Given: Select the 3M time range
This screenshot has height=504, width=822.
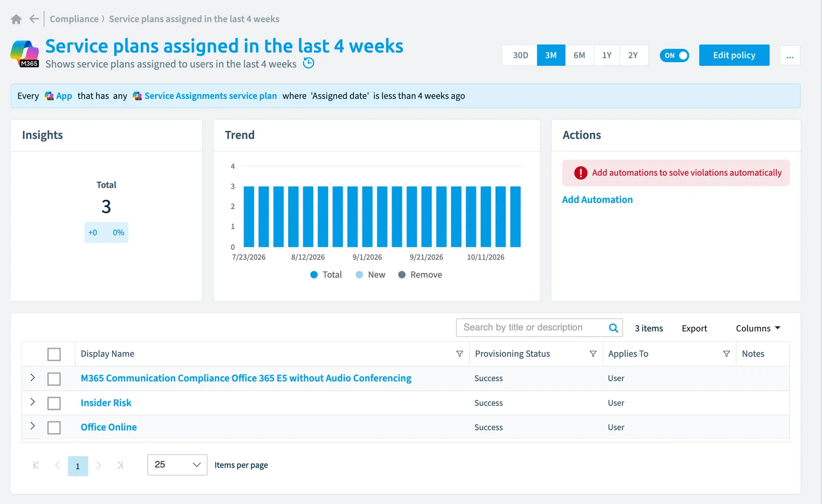Looking at the screenshot, I should coord(551,55).
